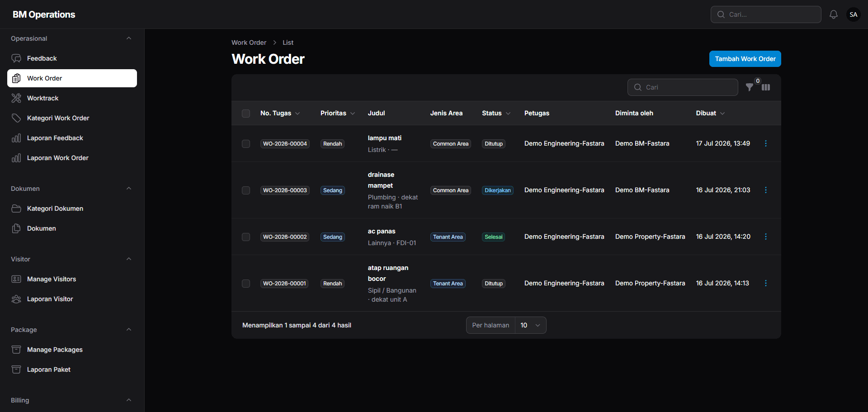Screen dimensions: 868x412
Task: Check the box for WO-2026-00002
Action: pyautogui.click(x=246, y=237)
